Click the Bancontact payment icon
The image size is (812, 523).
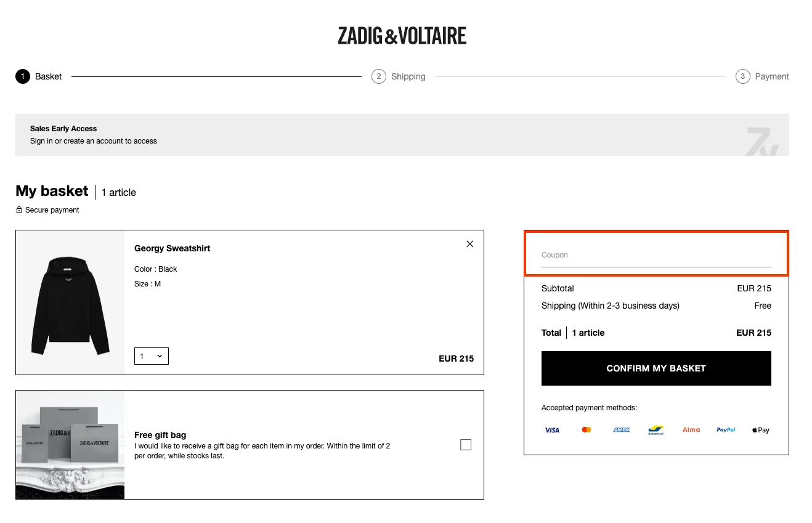tap(656, 429)
